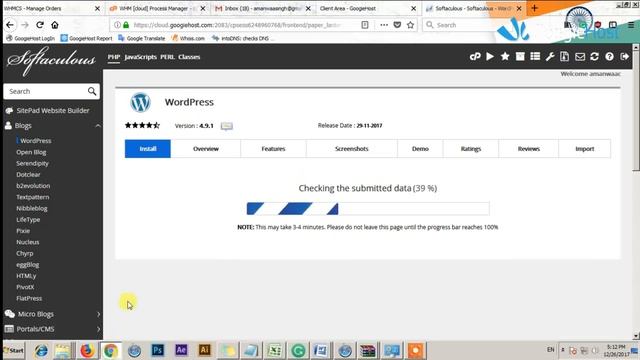The height and width of the screenshot is (360, 640).
Task: Open the installations box icon
Action: 520,56
